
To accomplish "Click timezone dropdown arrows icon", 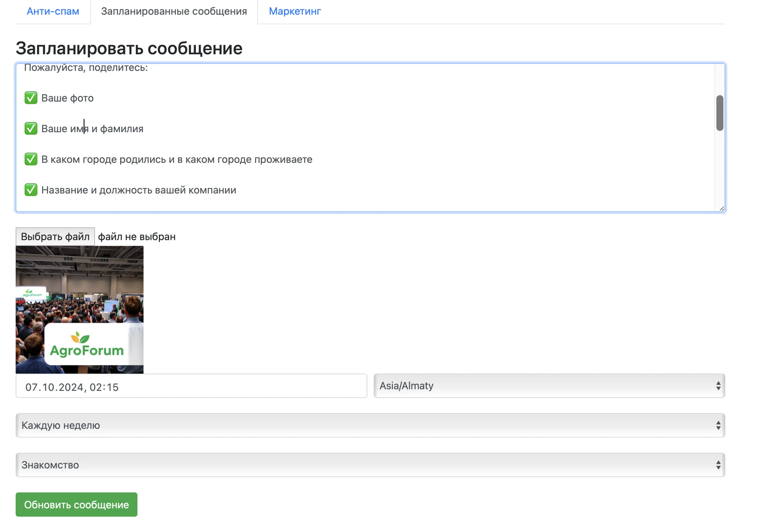I will point(718,386).
